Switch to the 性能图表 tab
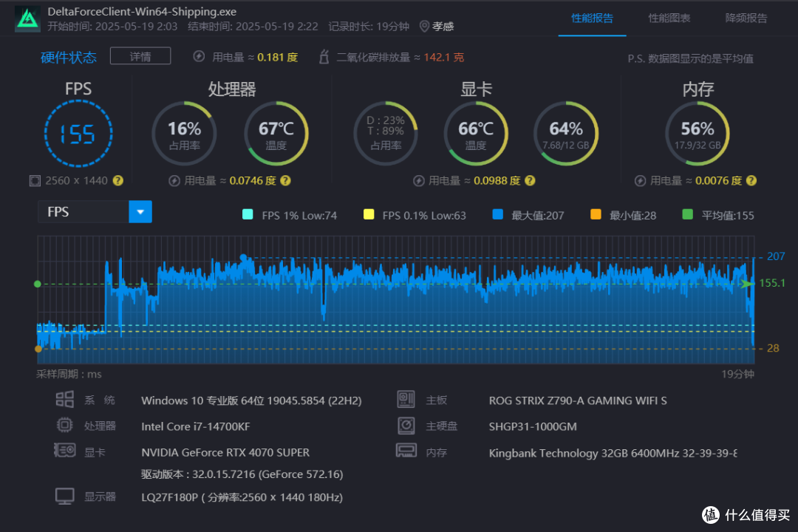The width and height of the screenshot is (798, 532). [669, 18]
